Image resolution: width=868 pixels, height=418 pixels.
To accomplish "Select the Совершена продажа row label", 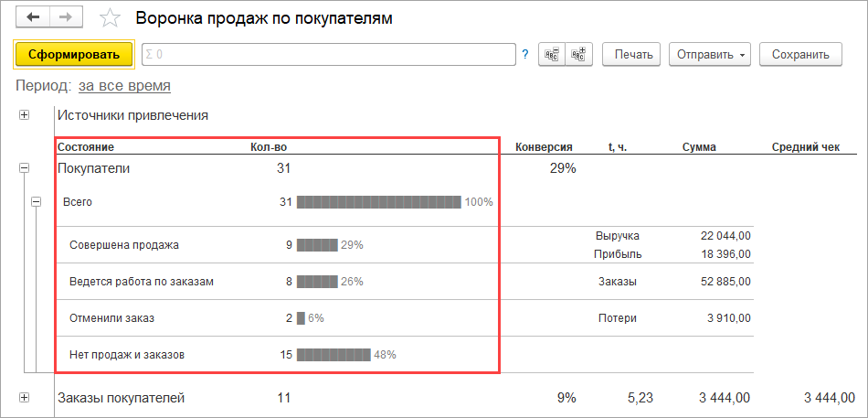I will coord(124,245).
